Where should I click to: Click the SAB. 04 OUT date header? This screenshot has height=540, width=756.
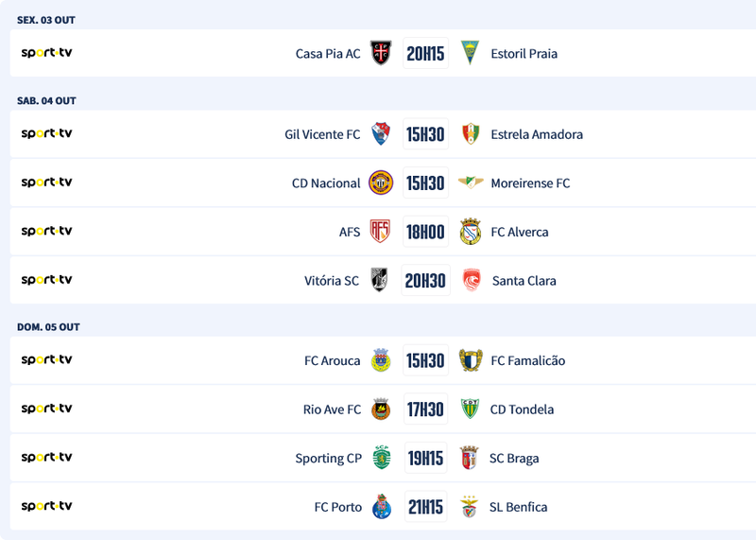[x=46, y=101]
